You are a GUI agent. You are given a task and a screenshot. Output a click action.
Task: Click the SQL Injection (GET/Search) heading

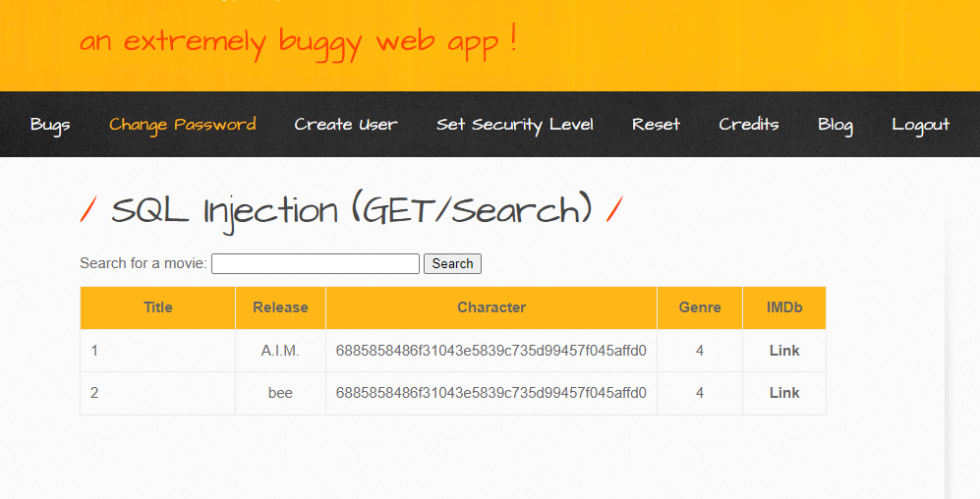tap(352, 210)
